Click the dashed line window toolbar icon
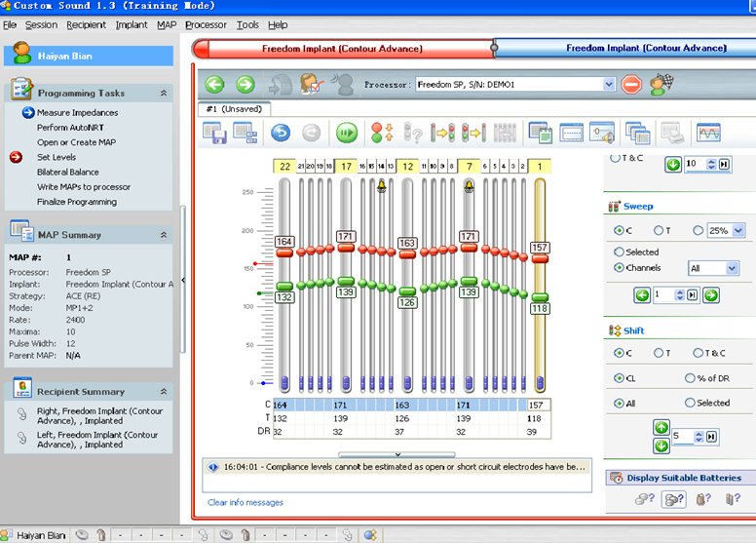 (571, 133)
